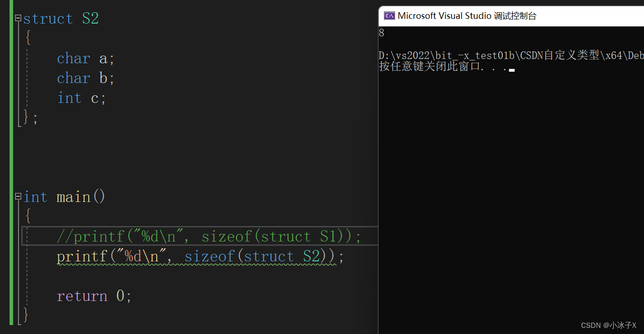This screenshot has height=334, width=644.
Task: Click the 'struct S2' definition name
Action: pyautogui.click(x=61, y=19)
